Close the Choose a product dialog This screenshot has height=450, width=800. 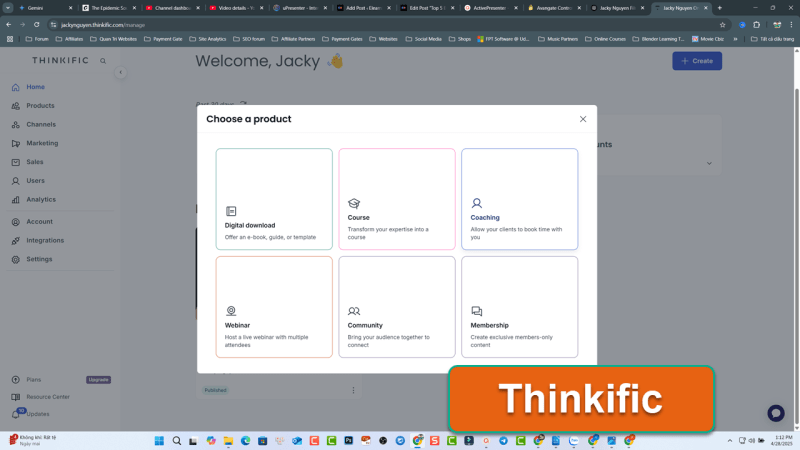coord(583,119)
